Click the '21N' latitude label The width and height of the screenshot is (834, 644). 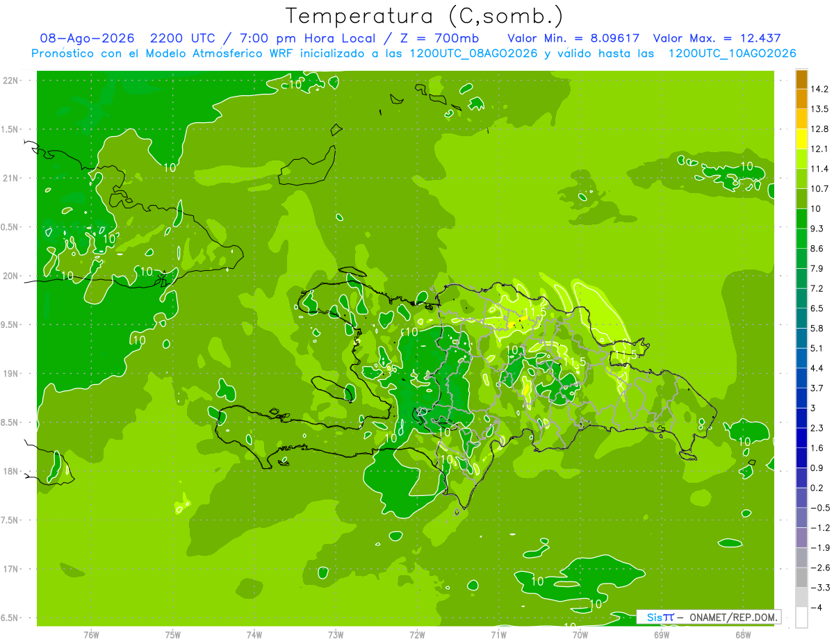click(x=10, y=178)
